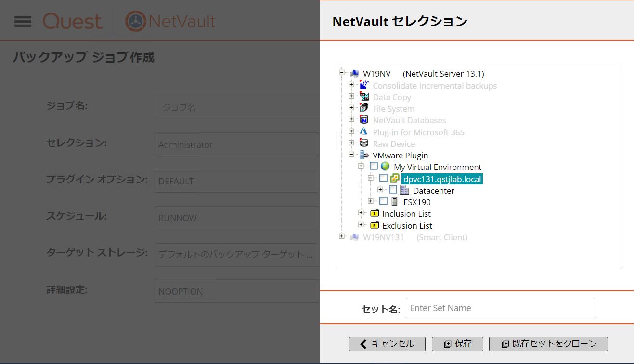
Task: Click the Raw Device label
Action: click(x=394, y=144)
